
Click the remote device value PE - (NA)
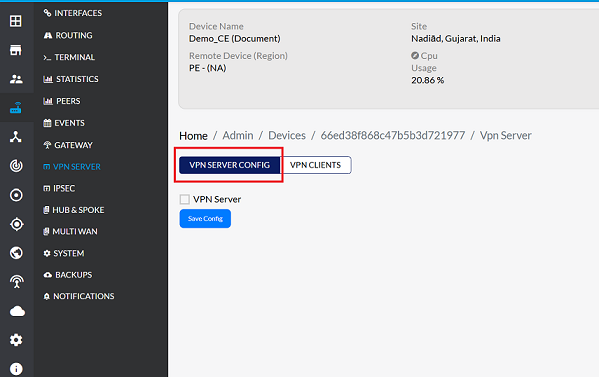pos(207,68)
